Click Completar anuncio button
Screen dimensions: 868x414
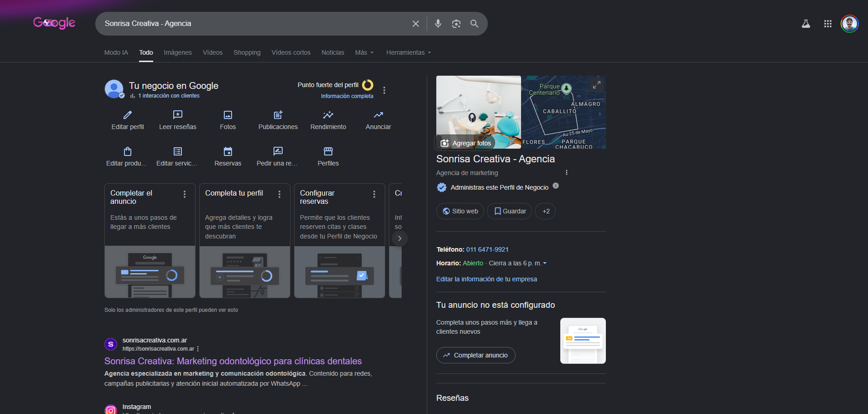tap(475, 355)
